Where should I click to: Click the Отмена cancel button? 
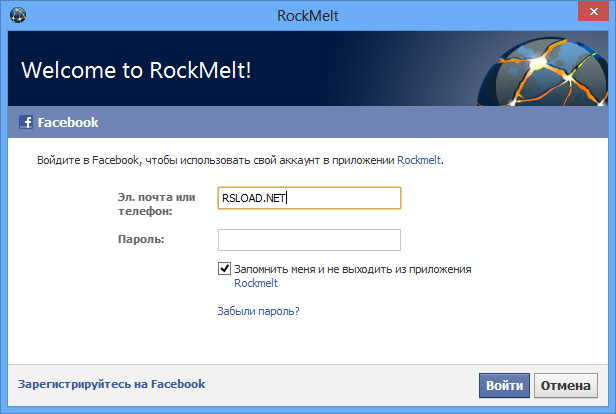[x=566, y=385]
